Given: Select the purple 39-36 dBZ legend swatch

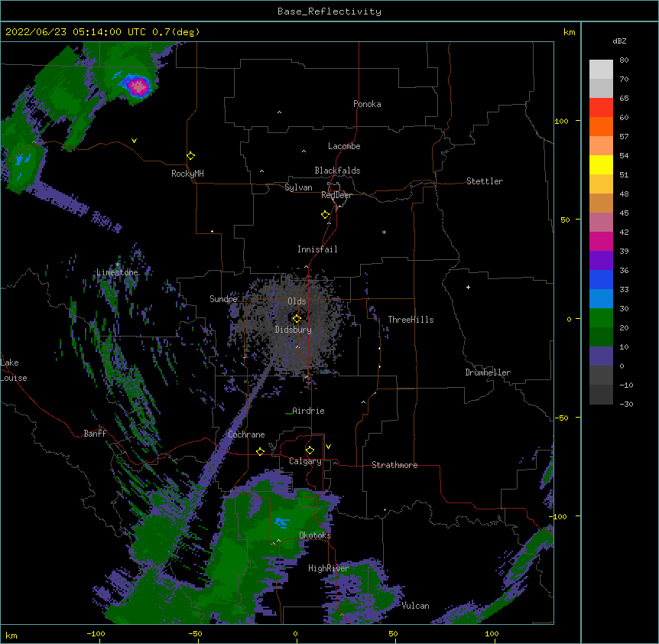Looking at the screenshot, I should [x=601, y=260].
